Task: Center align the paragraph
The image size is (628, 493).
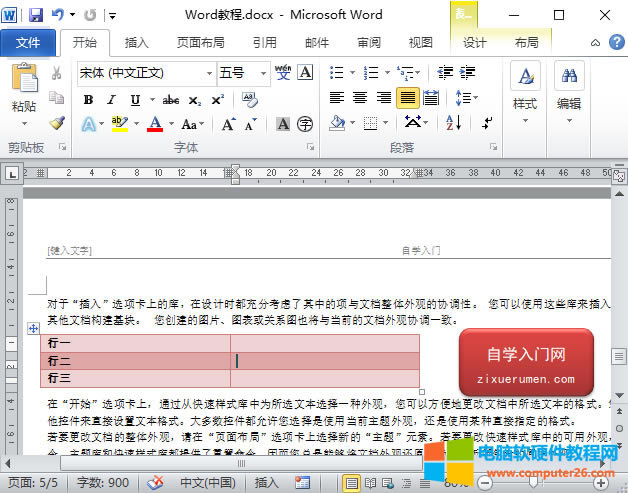Action: [x=360, y=97]
